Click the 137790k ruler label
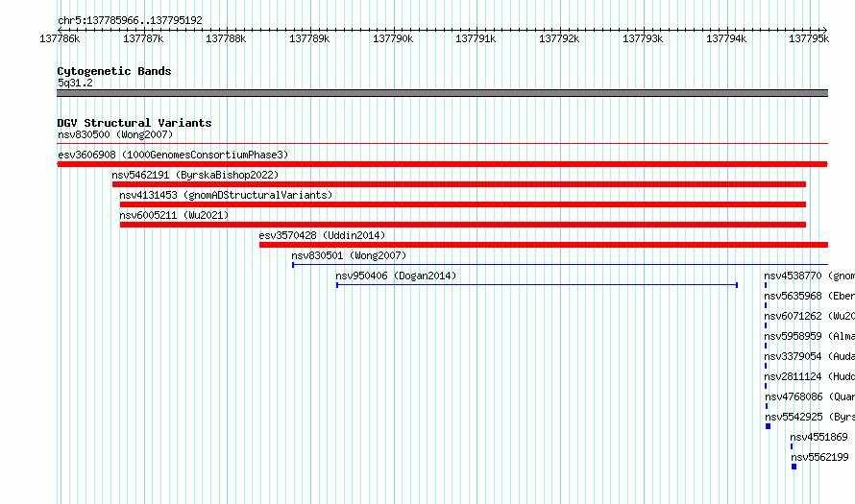This screenshot has width=855, height=504. pos(393,38)
